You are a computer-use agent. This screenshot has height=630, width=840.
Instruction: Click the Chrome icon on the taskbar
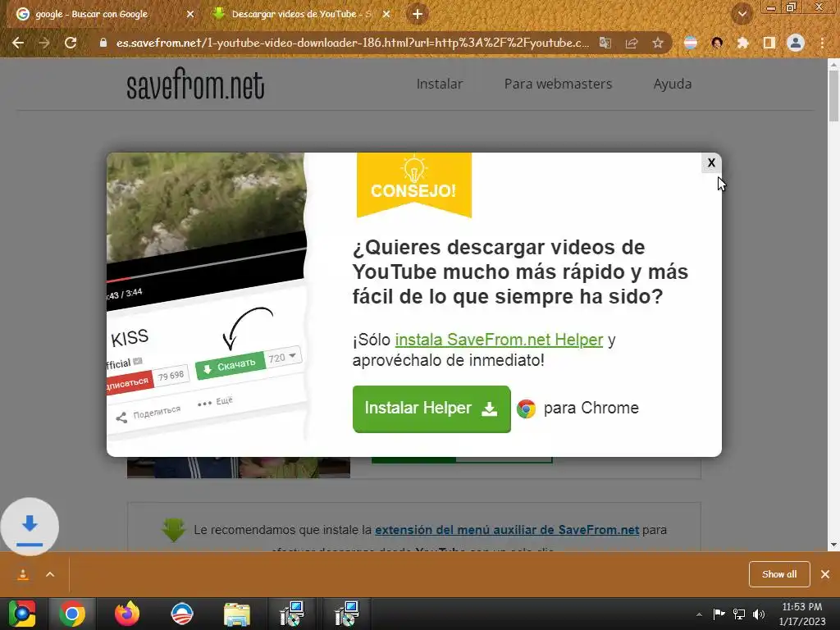[72, 614]
